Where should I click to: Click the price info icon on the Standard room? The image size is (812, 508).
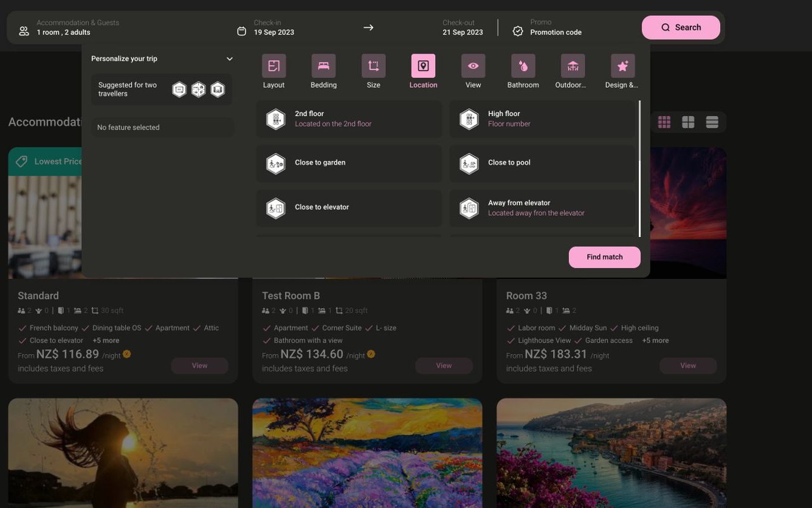click(x=127, y=354)
